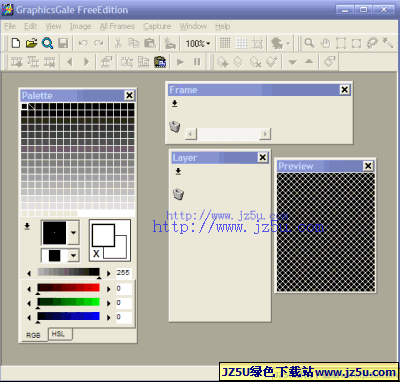Toggle the grid display toolbar icon
Viewport: 400px width, 382px height.
click(225, 43)
